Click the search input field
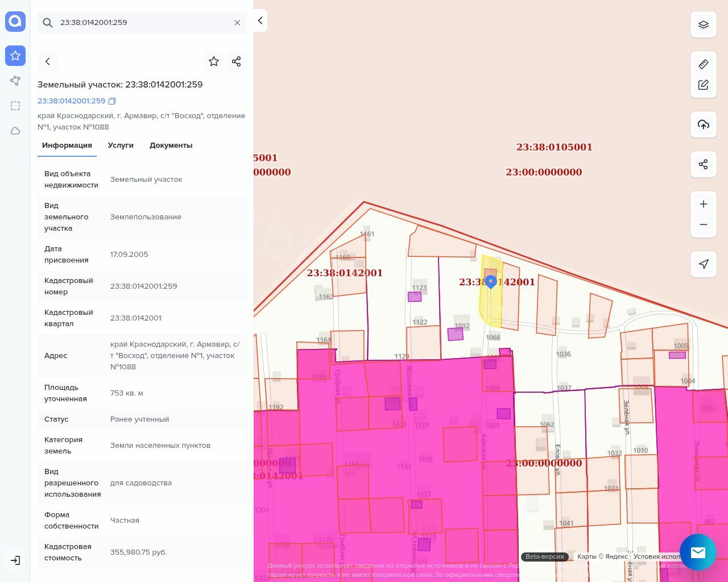 coord(142,23)
